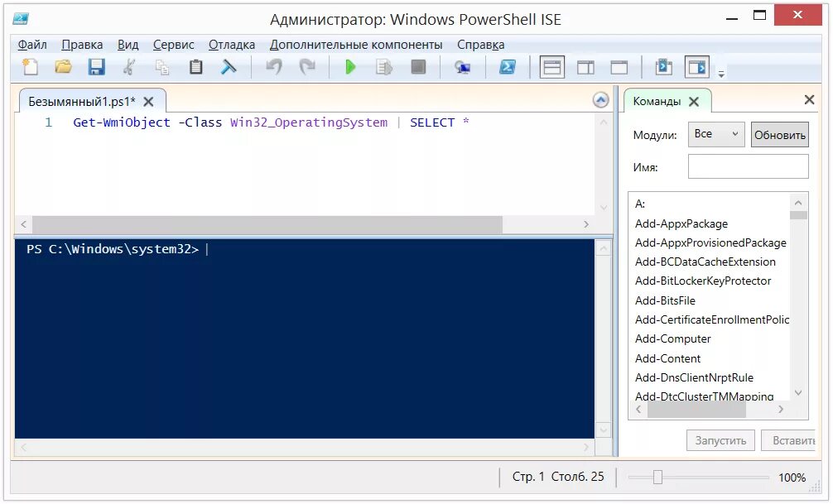This screenshot has height=504, width=833.
Task: Open the Сервис menu
Action: tap(174, 45)
